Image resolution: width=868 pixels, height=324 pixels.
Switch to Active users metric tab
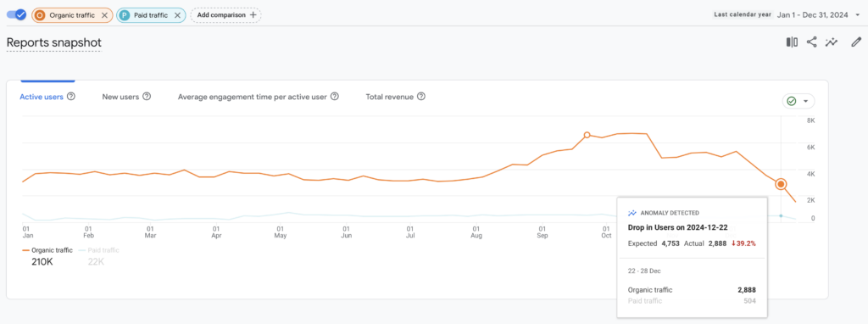point(42,97)
